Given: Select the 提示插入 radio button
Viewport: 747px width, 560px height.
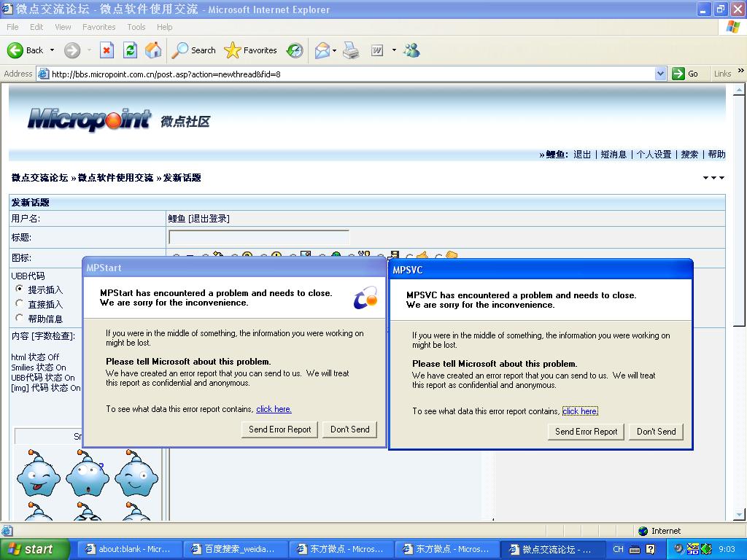Looking at the screenshot, I should click(x=19, y=289).
